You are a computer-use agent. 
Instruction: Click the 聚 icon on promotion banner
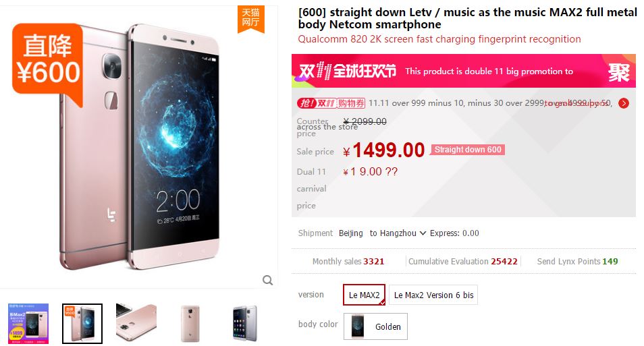(x=618, y=72)
